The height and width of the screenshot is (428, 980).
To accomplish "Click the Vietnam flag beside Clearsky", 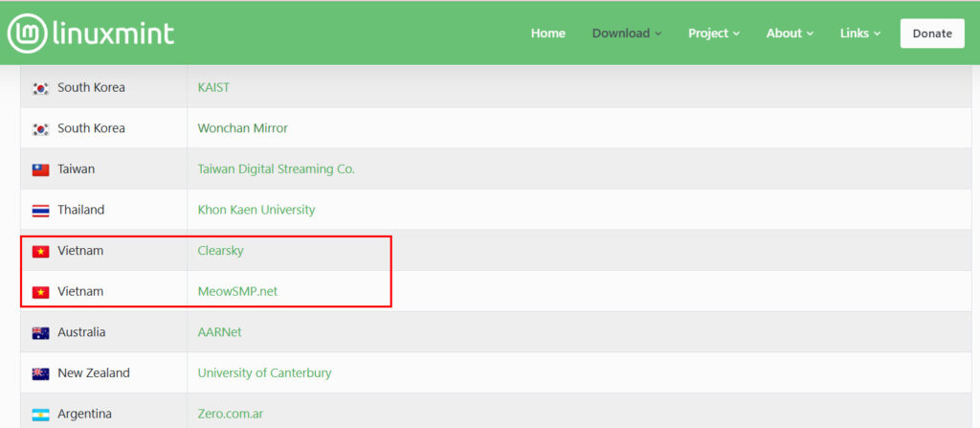I will [40, 252].
